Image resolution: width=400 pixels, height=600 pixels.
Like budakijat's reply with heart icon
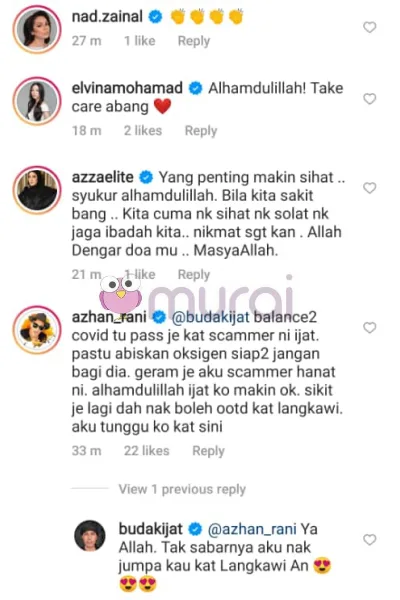point(369,540)
